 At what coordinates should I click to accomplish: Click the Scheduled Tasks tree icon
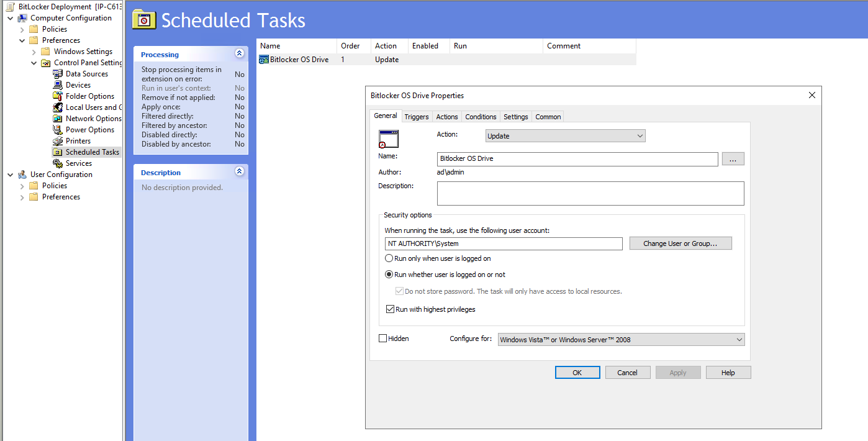(58, 152)
